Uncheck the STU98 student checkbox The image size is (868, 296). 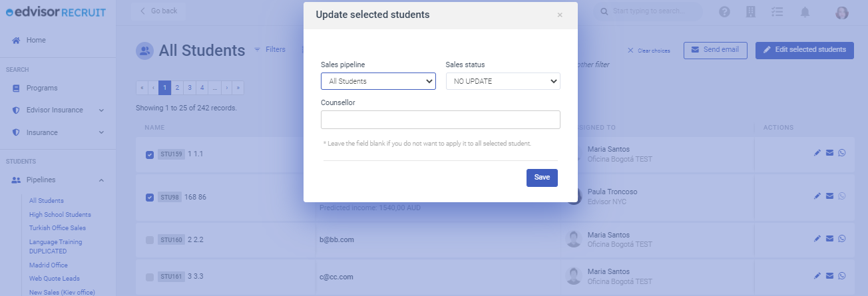[x=150, y=197]
